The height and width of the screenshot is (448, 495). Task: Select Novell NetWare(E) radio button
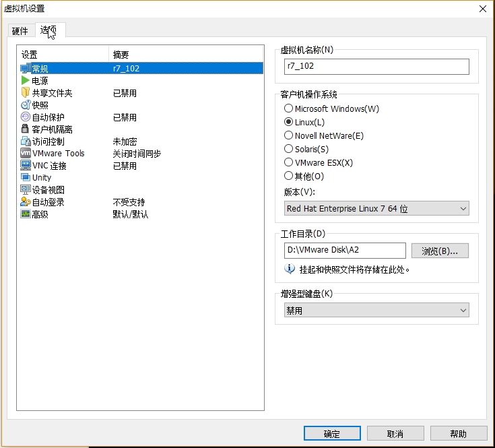288,135
